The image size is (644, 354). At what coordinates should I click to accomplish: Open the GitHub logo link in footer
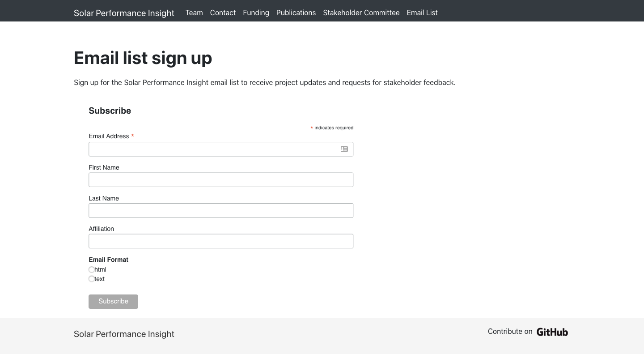pyautogui.click(x=552, y=332)
